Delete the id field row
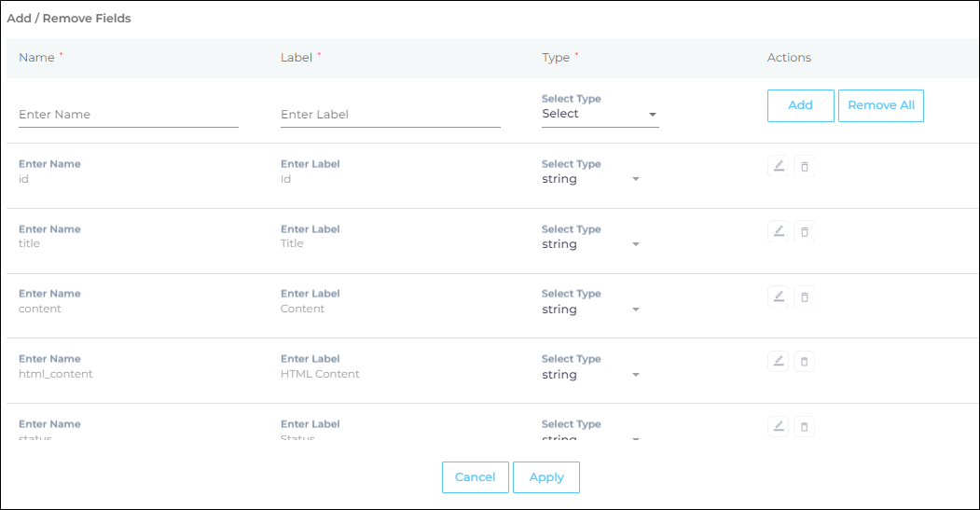The image size is (980, 510). point(805,167)
